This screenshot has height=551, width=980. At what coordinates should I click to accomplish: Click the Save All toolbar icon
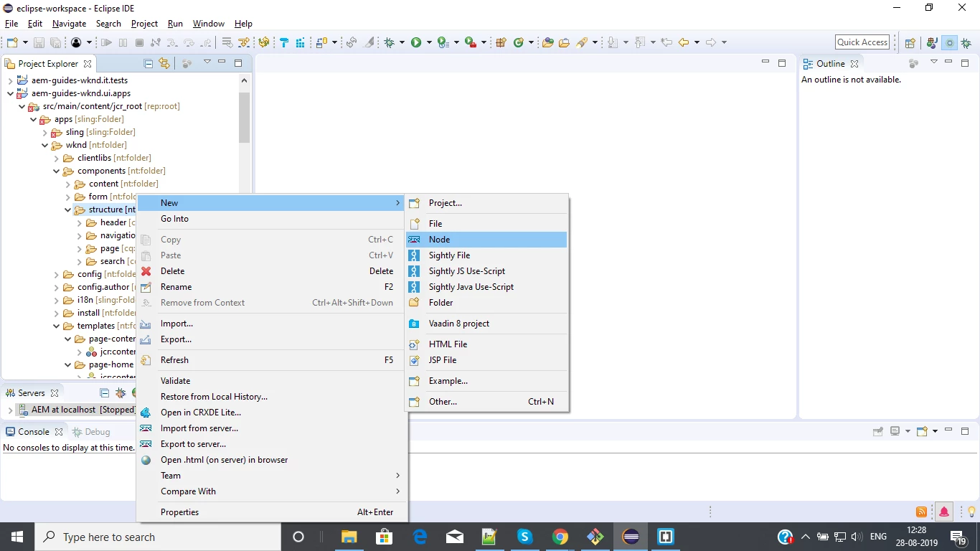(x=55, y=42)
